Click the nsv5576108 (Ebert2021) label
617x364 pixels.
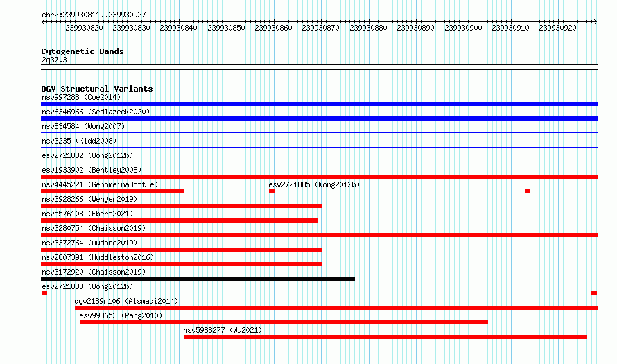pos(87,214)
